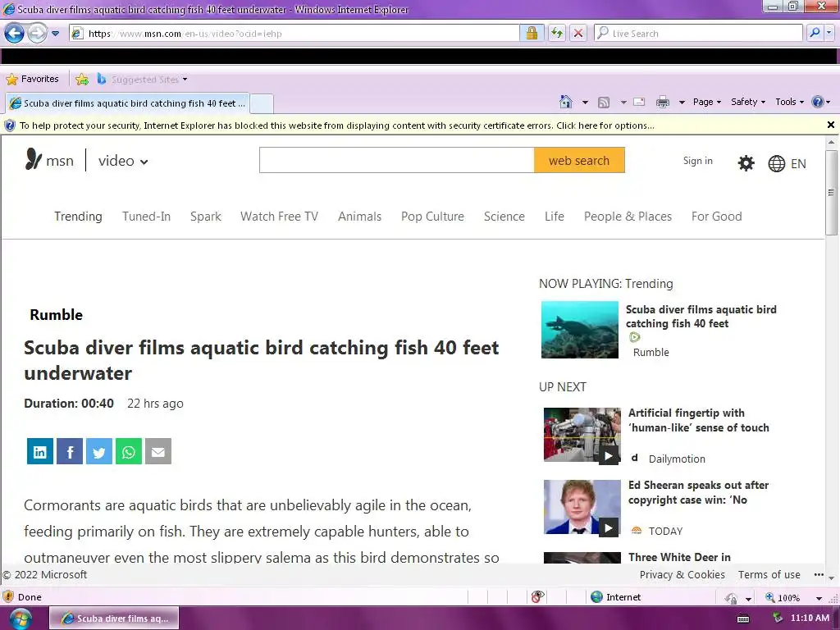
Task: Click the RSS feeds icon
Action: (604, 103)
